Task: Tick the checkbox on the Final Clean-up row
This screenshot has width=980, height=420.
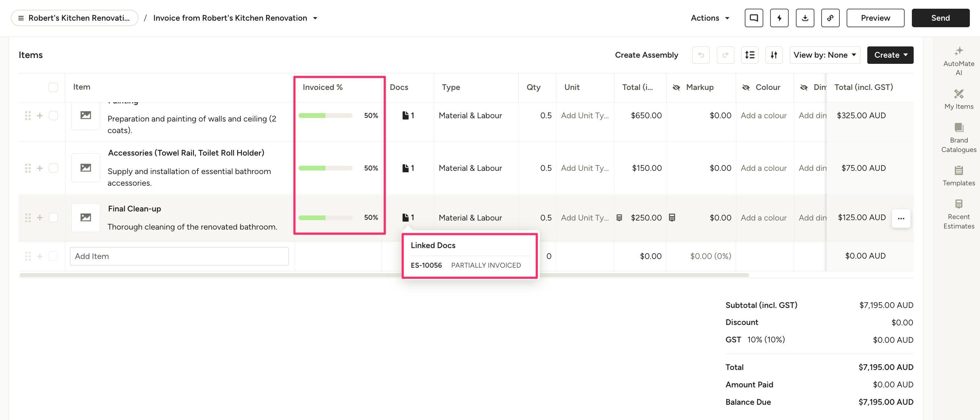Action: click(53, 217)
